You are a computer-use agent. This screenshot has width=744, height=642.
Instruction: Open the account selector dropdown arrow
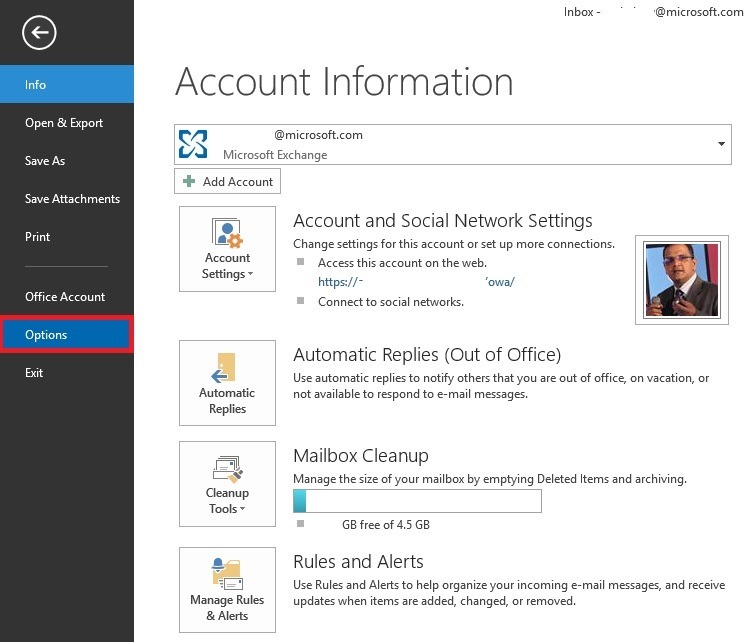[721, 144]
